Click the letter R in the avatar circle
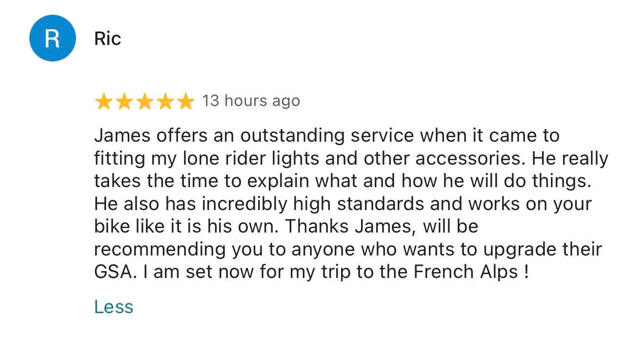Image resolution: width=644 pixels, height=341 pixels. (x=52, y=38)
